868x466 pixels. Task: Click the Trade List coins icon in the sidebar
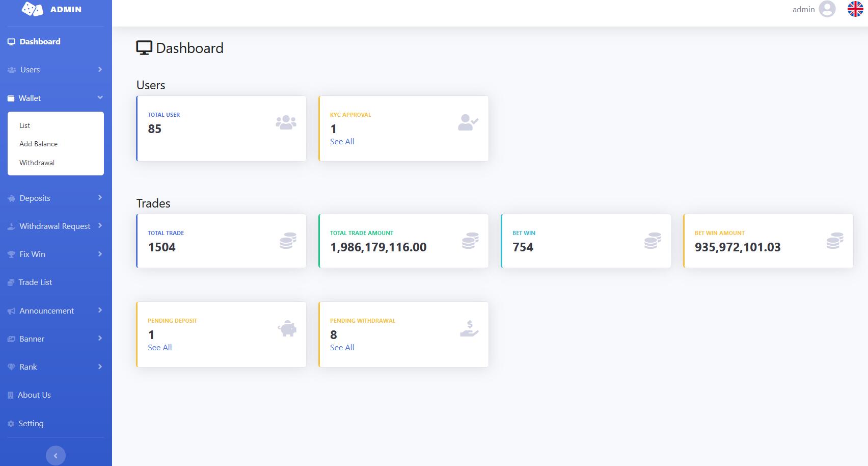tap(11, 282)
